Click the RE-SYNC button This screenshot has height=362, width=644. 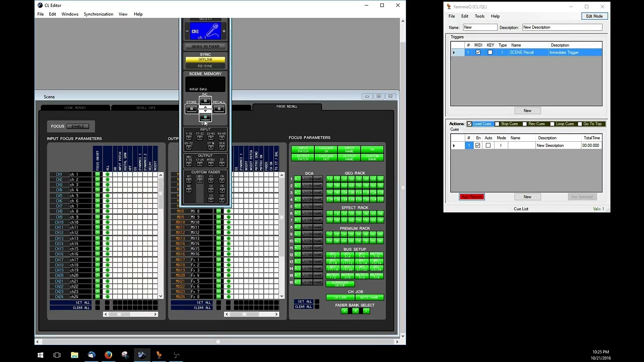pos(205,66)
